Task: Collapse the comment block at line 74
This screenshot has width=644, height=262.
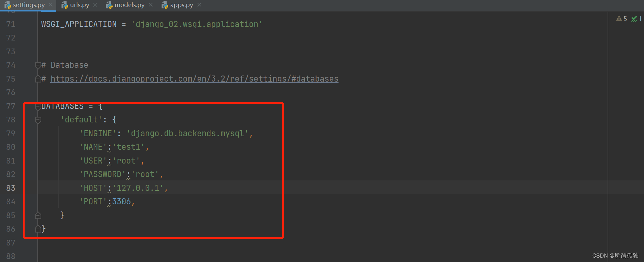Action: 38,65
